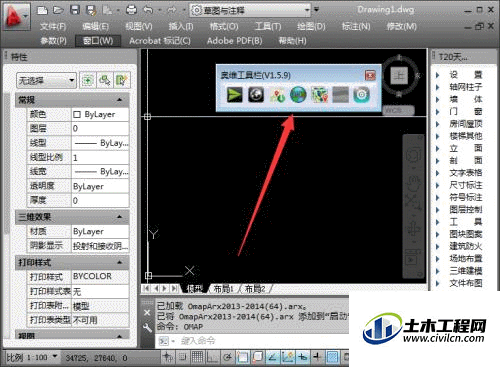
Task: Click the blue-green Earth icon in Omap toolbar
Action: (x=298, y=95)
